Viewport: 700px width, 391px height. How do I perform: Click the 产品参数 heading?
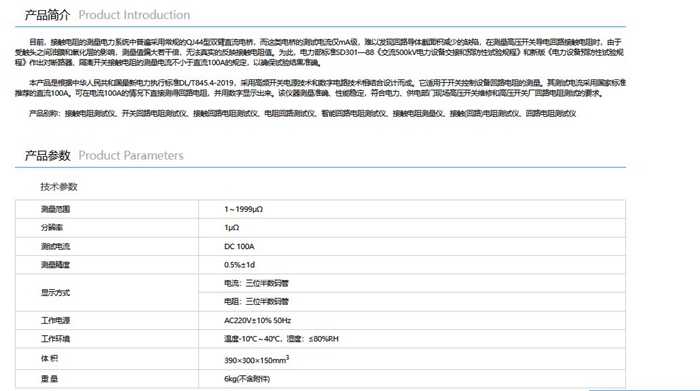[x=47, y=155]
